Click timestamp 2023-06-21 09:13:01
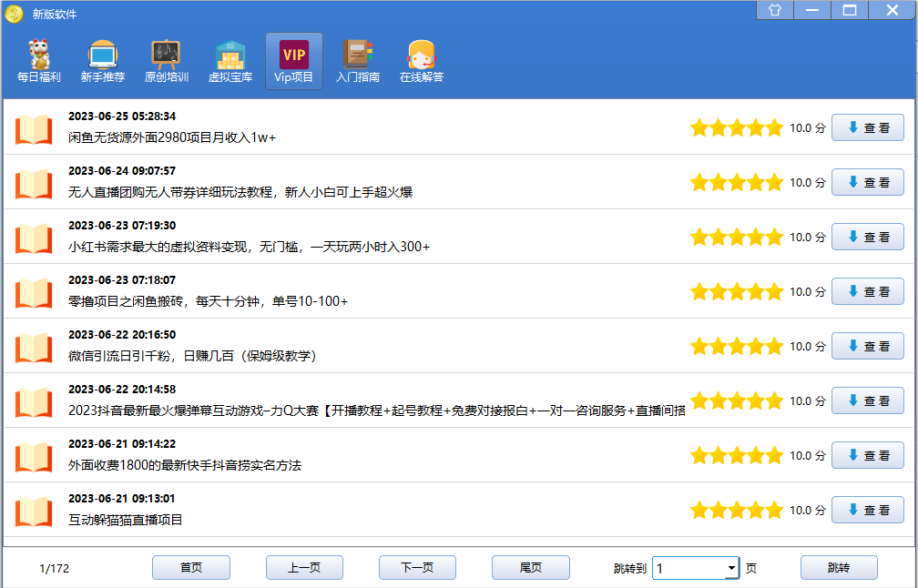 coord(122,499)
